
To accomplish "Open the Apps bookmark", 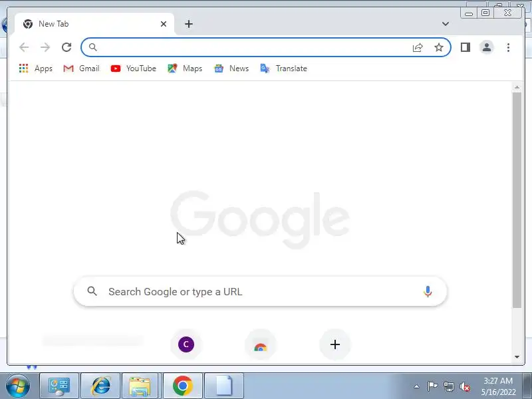I will click(36, 68).
